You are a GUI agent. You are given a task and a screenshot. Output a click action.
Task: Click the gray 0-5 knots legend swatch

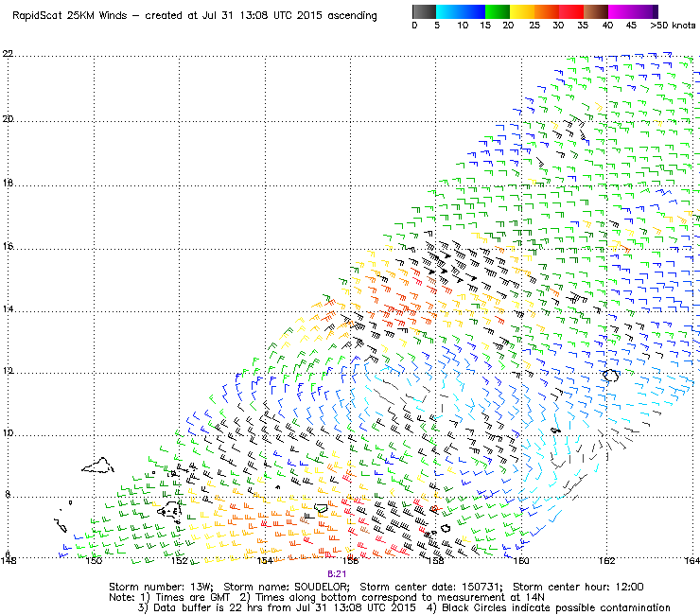(424, 11)
